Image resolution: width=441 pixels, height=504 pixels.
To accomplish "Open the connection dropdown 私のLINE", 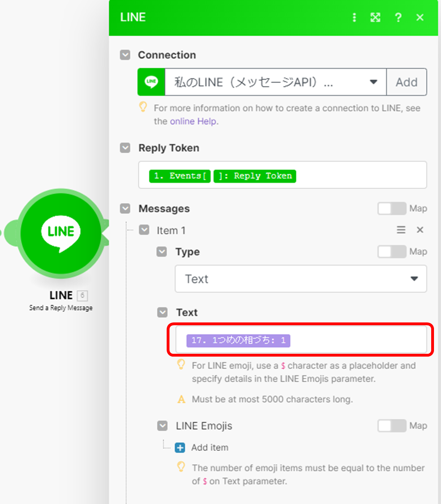I will 276,82.
